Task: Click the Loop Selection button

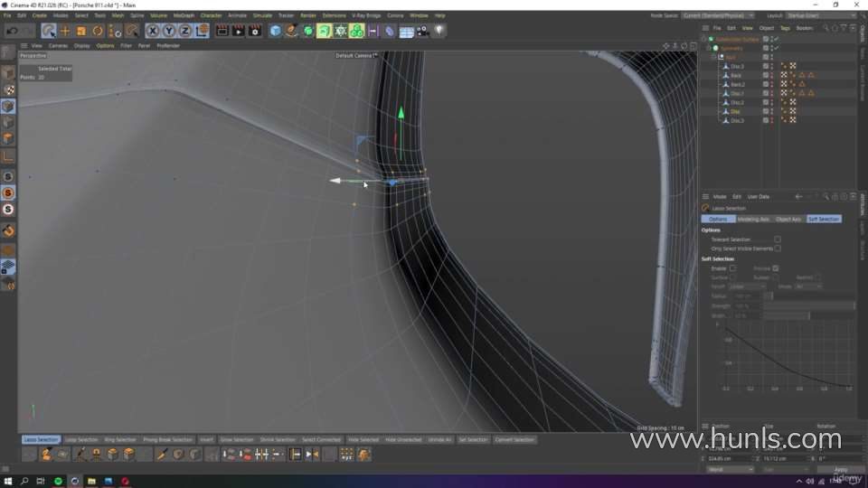Action: (x=81, y=440)
